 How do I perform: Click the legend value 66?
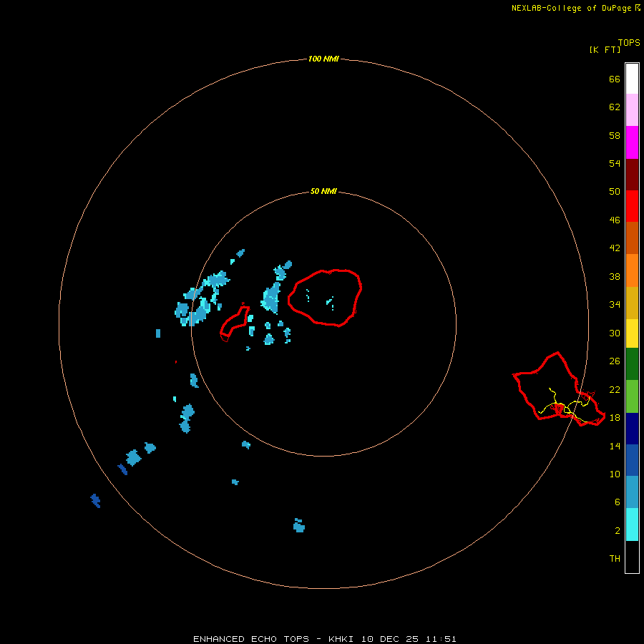click(615, 79)
